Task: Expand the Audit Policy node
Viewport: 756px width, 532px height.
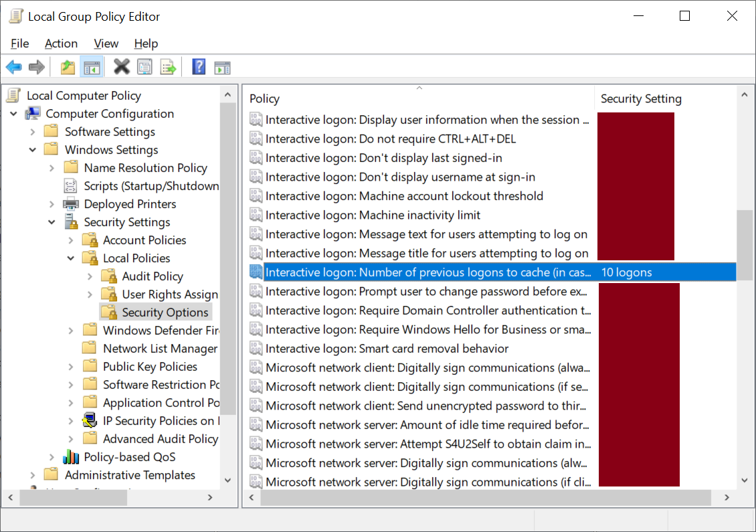Action: (89, 276)
